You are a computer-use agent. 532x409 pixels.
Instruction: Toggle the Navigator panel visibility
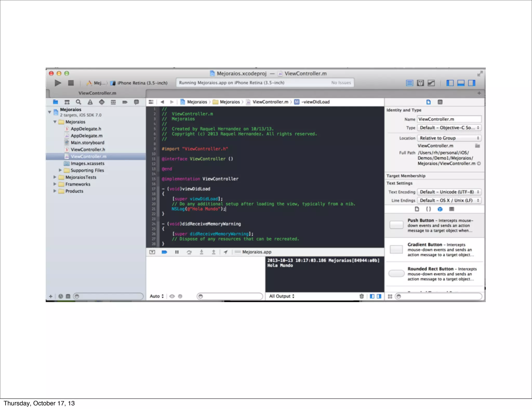click(450, 83)
